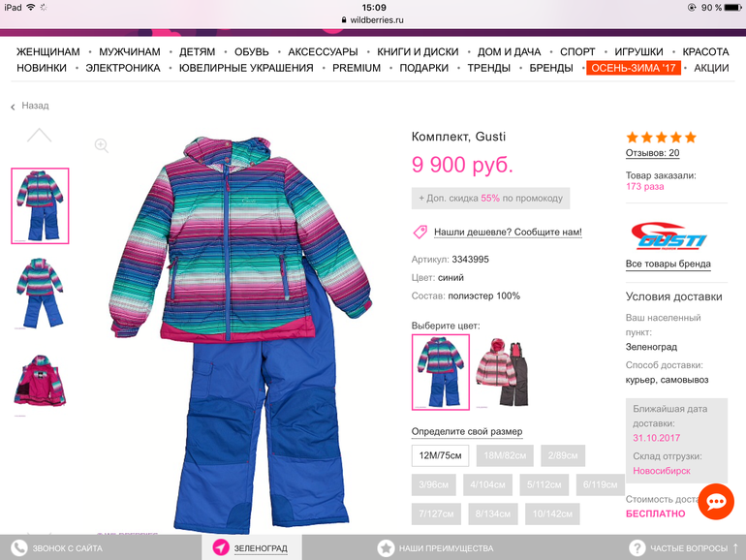This screenshot has width=746, height=560.
Task: Click the star icon for Наши преимущества
Action: coord(386,548)
